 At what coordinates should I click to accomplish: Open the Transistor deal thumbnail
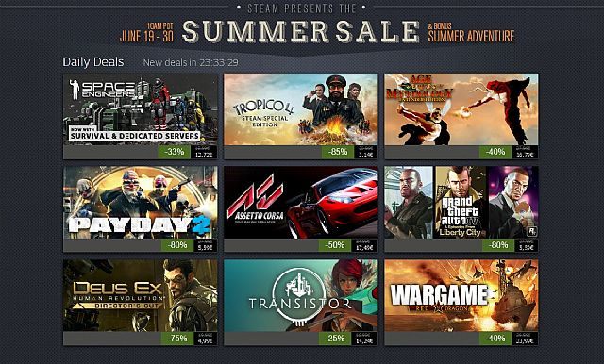coord(301,295)
